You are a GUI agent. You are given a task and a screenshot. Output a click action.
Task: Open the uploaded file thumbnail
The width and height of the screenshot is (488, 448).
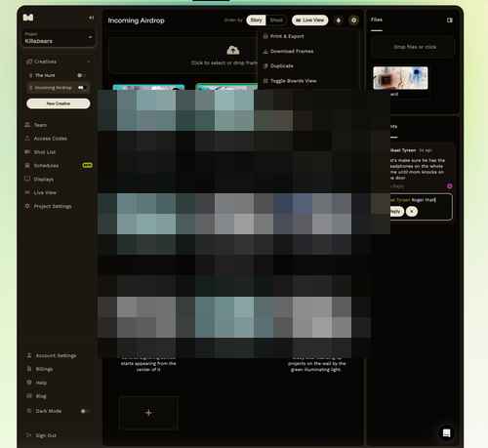[400, 78]
